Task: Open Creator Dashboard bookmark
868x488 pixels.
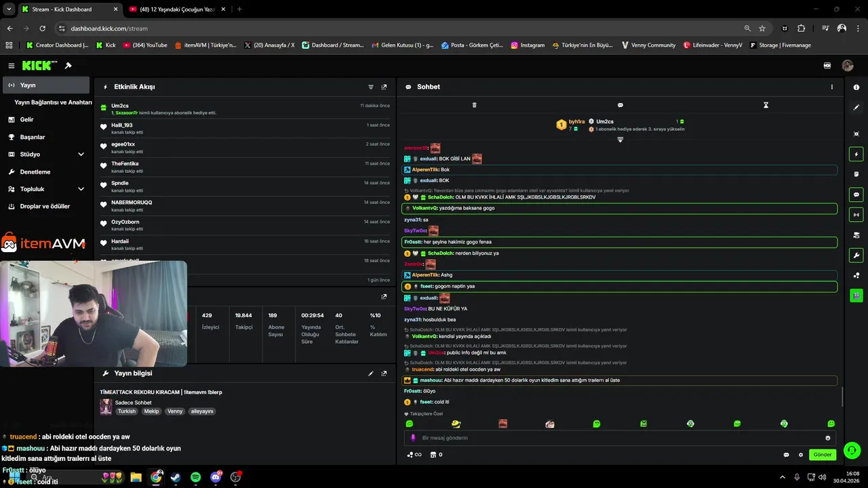Action: pos(57,45)
